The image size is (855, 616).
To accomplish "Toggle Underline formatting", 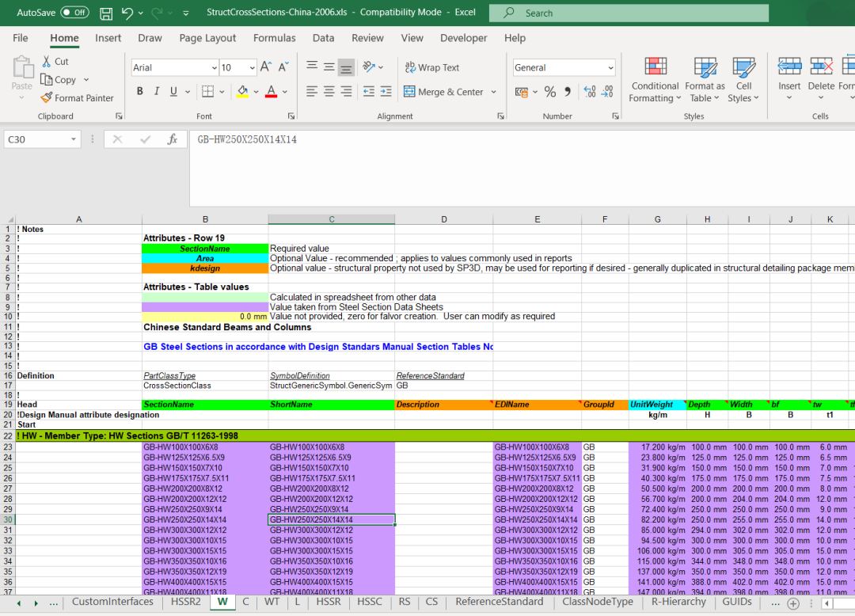I will click(x=173, y=92).
